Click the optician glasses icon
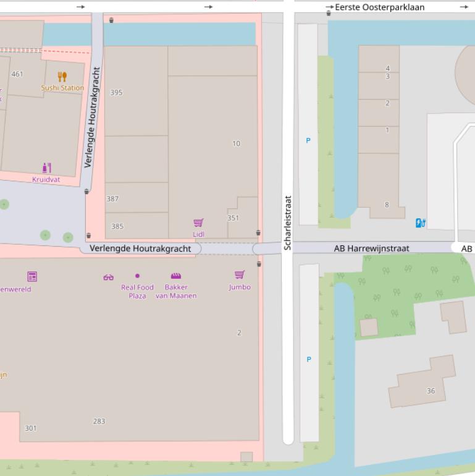 point(109,277)
